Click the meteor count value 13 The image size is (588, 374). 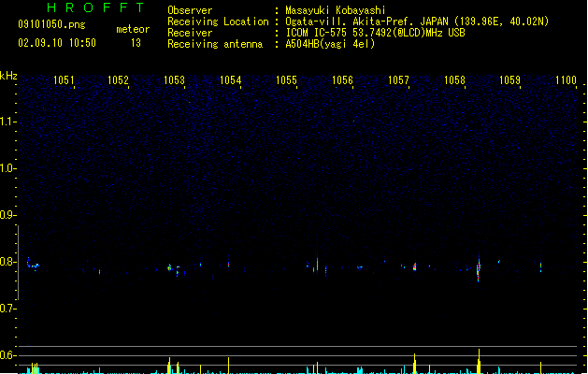(136, 43)
